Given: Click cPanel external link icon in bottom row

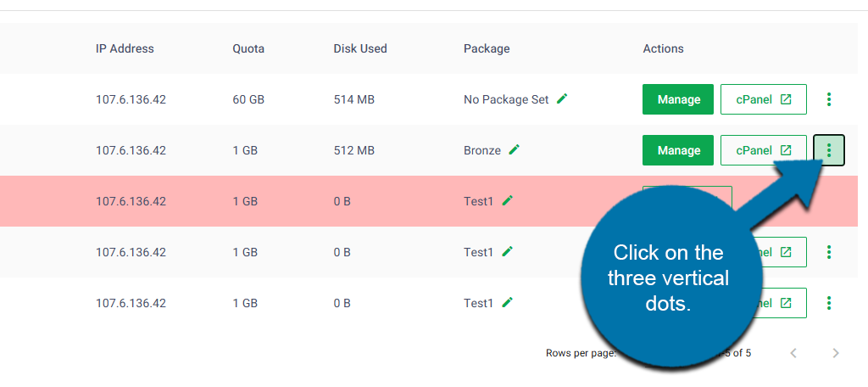Looking at the screenshot, I should (x=786, y=303).
